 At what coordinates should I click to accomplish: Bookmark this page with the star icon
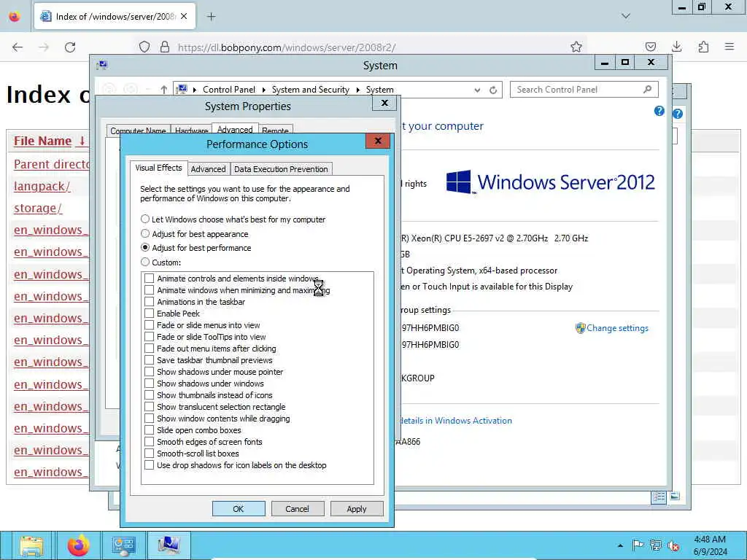(576, 47)
